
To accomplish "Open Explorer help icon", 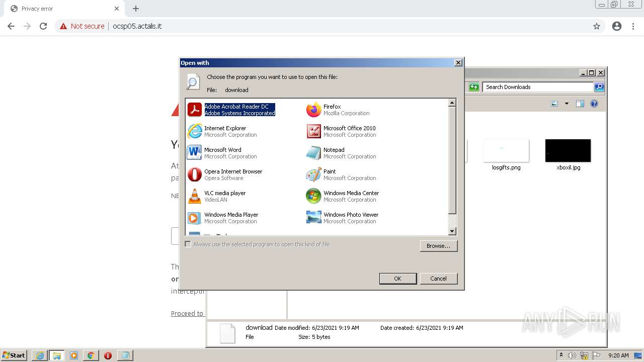I will 594,104.
